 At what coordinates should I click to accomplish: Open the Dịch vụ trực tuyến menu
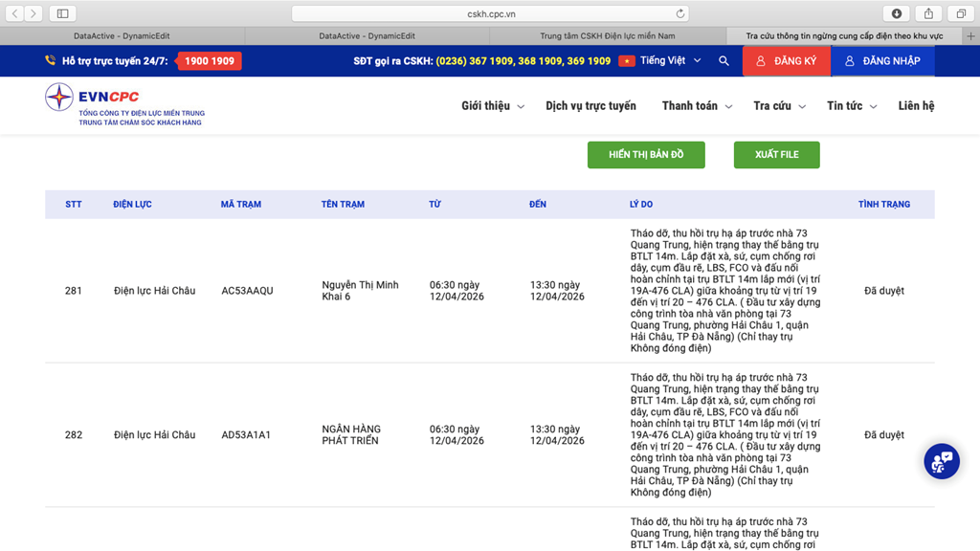[x=590, y=106]
